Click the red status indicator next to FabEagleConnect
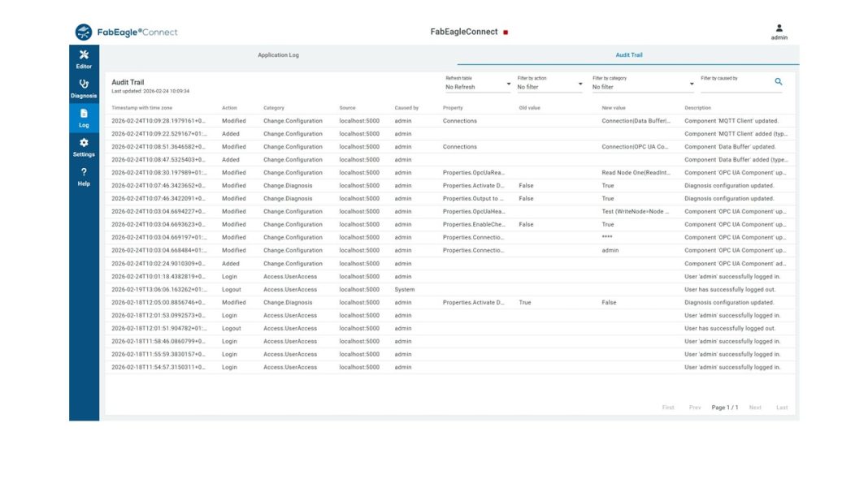868x488 pixels. click(506, 32)
